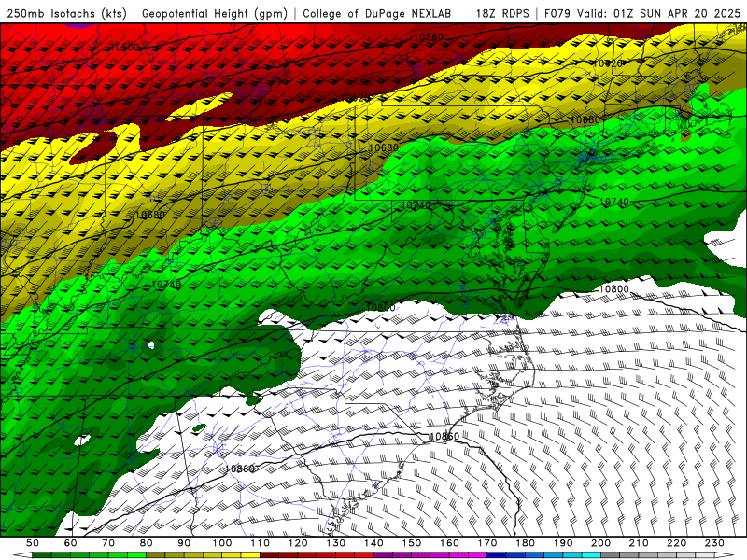The width and height of the screenshot is (747, 560).
Task: Click the 230 value on the color scale
Action: [714, 543]
